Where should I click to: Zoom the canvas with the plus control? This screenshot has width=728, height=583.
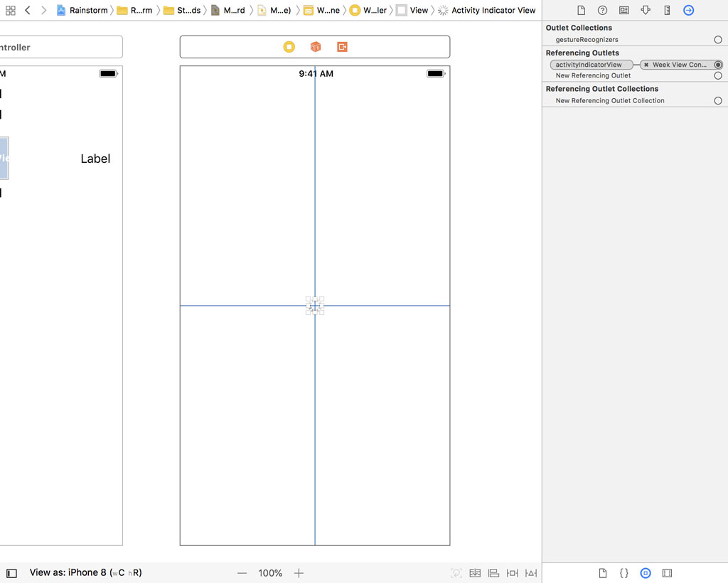pyautogui.click(x=299, y=573)
